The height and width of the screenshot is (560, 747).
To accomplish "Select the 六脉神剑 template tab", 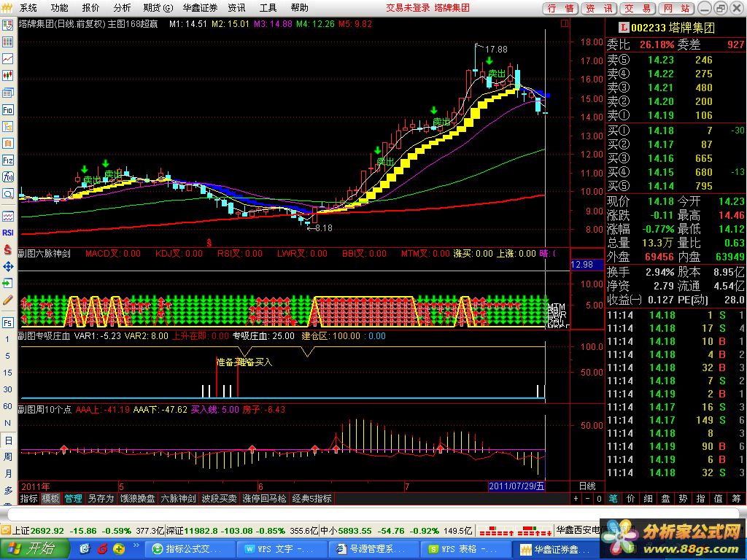I will (178, 499).
